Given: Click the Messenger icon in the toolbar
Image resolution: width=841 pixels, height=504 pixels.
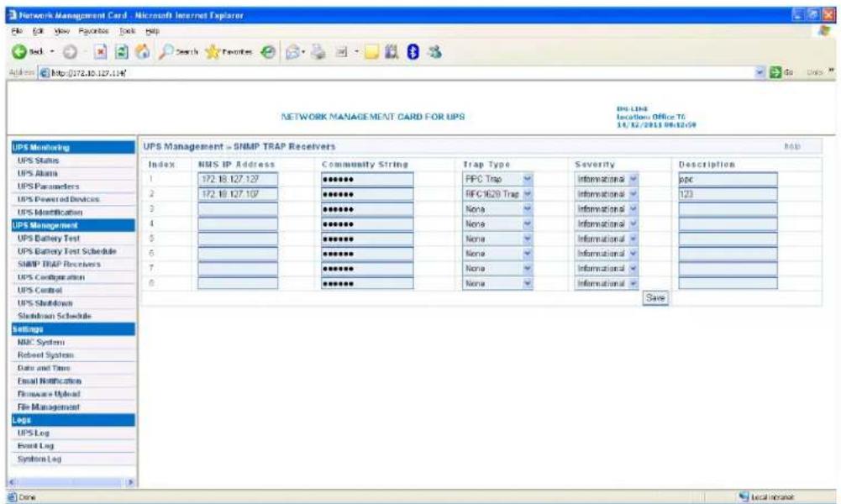Looking at the screenshot, I should [x=434, y=51].
